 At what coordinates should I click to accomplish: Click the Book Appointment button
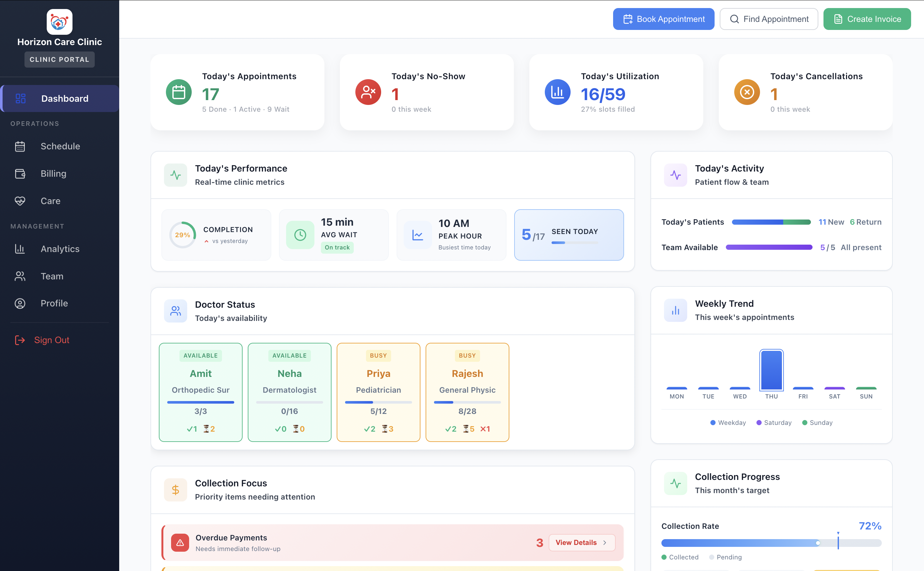[x=664, y=19]
